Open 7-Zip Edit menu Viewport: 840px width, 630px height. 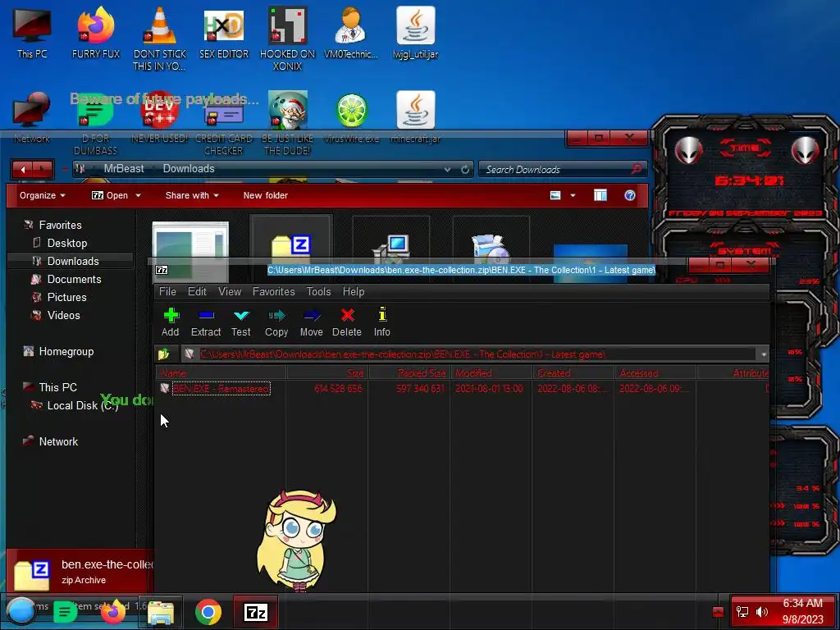(x=197, y=291)
